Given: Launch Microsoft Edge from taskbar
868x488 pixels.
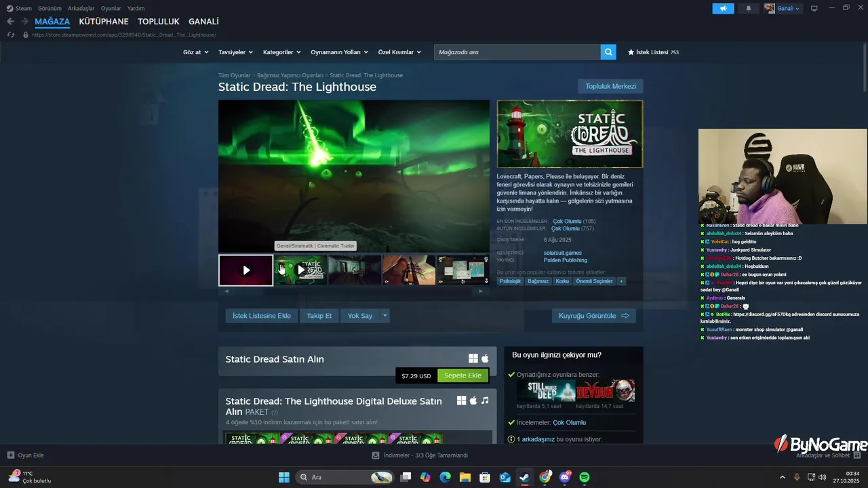Looking at the screenshot, I should coord(445,477).
